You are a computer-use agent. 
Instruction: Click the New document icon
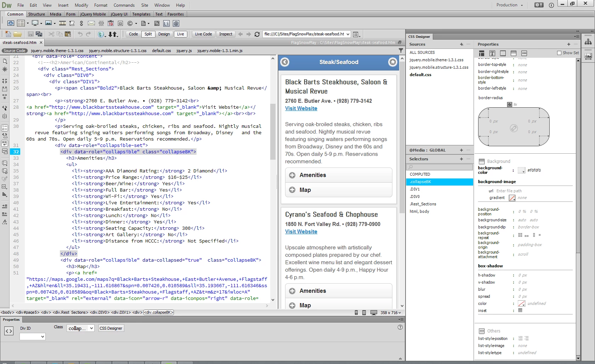tap(8, 34)
